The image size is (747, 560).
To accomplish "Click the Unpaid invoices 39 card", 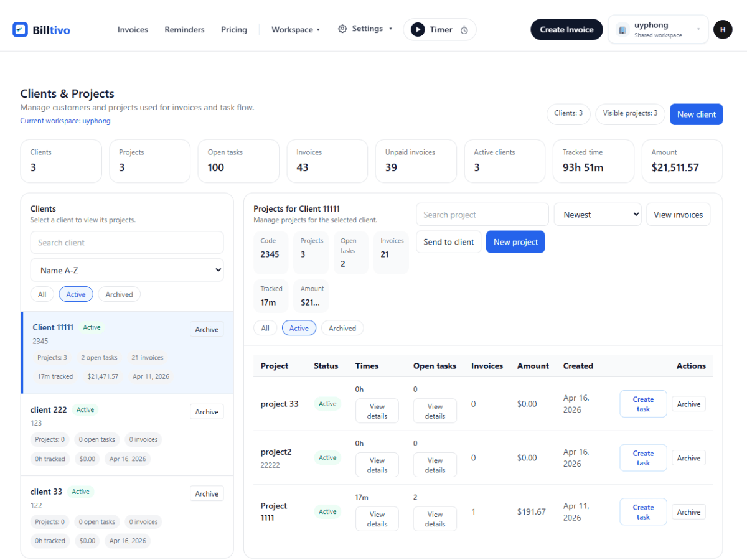I will [x=416, y=161].
